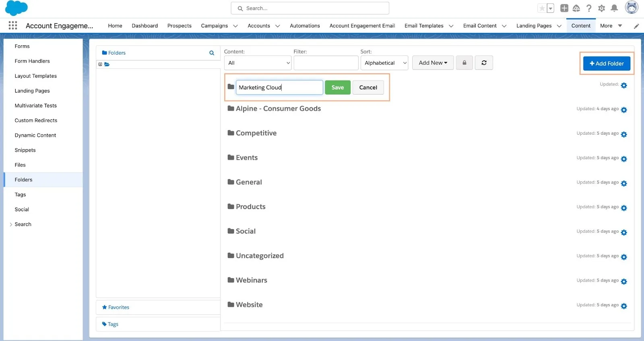Open the Account Engagement Email tab

362,26
